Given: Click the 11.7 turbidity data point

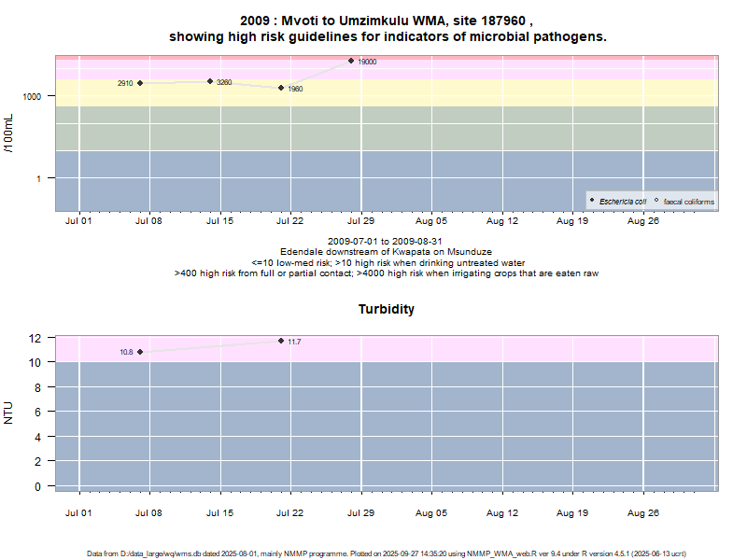Looking at the screenshot, I should click(281, 341).
